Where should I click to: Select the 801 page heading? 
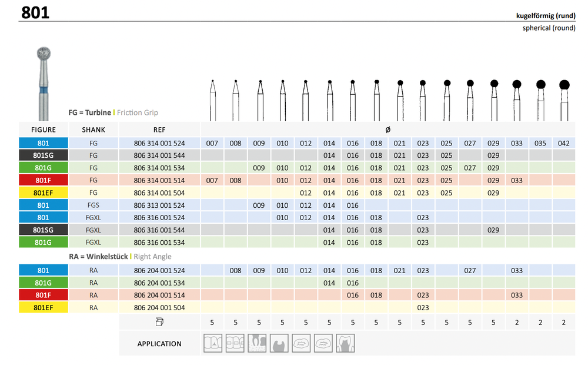35,12
